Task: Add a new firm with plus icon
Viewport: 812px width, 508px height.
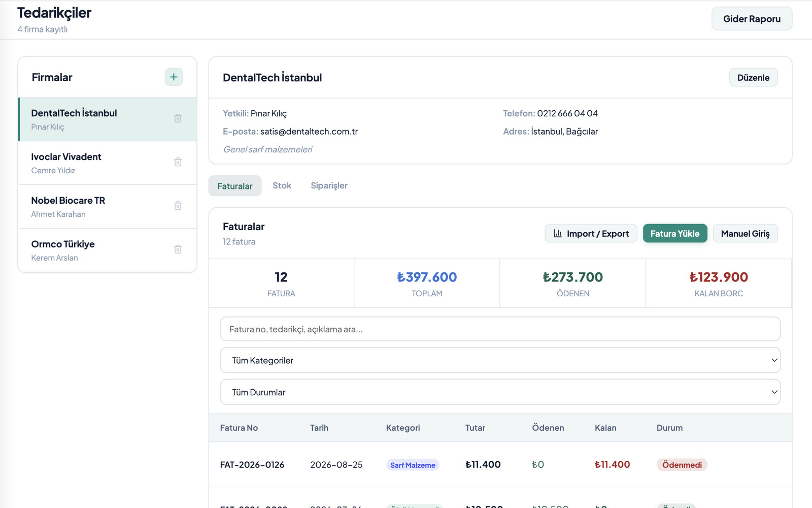Action: (x=174, y=77)
